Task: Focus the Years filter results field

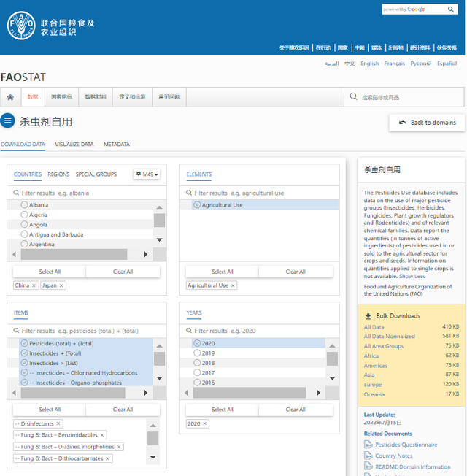Action: point(260,331)
